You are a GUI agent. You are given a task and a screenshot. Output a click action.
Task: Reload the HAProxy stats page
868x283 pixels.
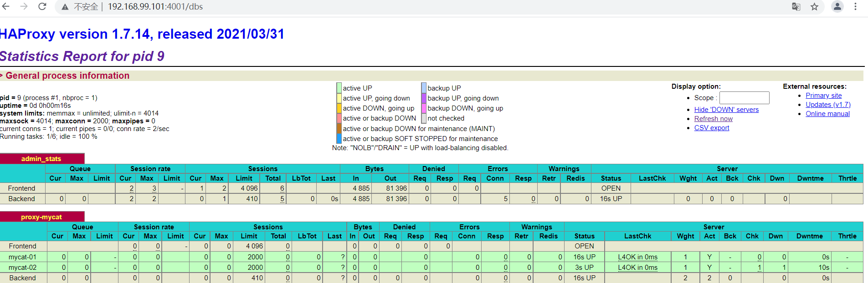click(42, 7)
